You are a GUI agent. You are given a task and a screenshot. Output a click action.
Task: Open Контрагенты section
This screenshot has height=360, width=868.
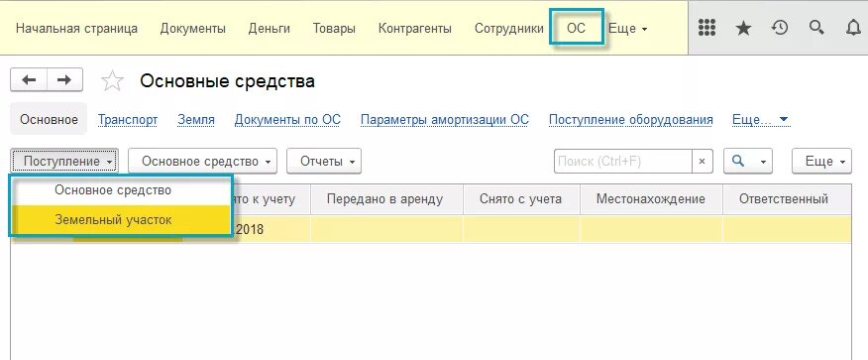click(x=414, y=28)
